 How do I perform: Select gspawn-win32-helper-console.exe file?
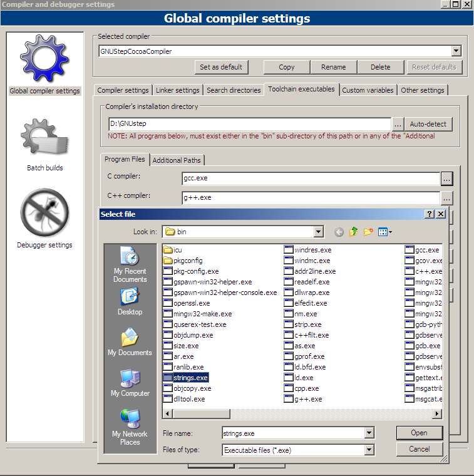coord(220,292)
